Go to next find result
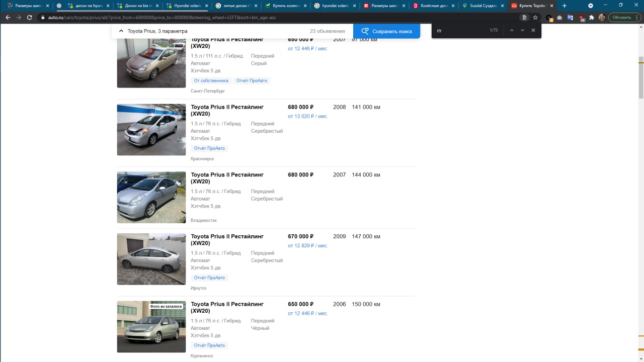The image size is (644, 362). [522, 30]
